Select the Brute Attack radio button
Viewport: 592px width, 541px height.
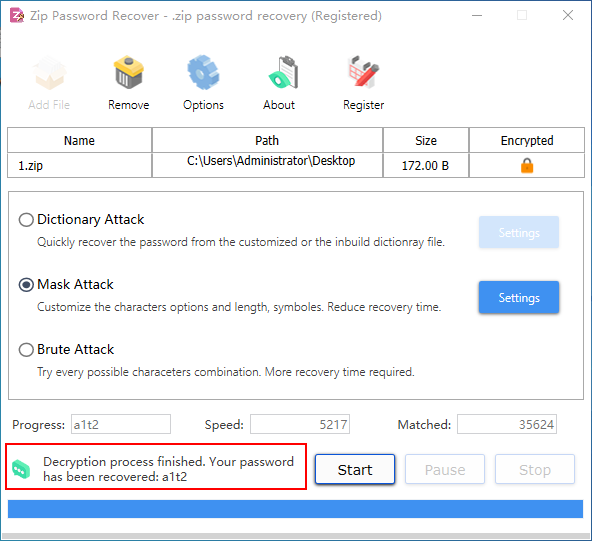[x=26, y=350]
